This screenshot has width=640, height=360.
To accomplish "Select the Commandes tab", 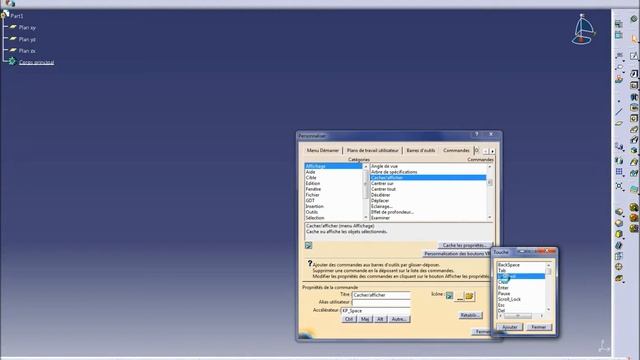I will (x=456, y=151).
